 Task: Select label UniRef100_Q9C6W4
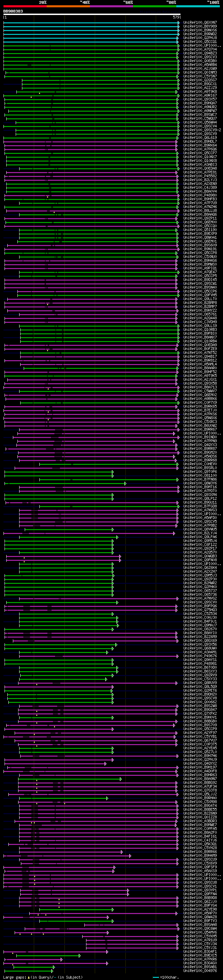tap(200, 929)
